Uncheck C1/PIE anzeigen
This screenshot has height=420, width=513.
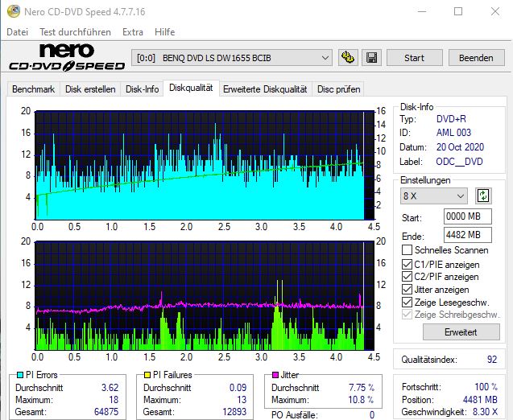click(x=407, y=264)
